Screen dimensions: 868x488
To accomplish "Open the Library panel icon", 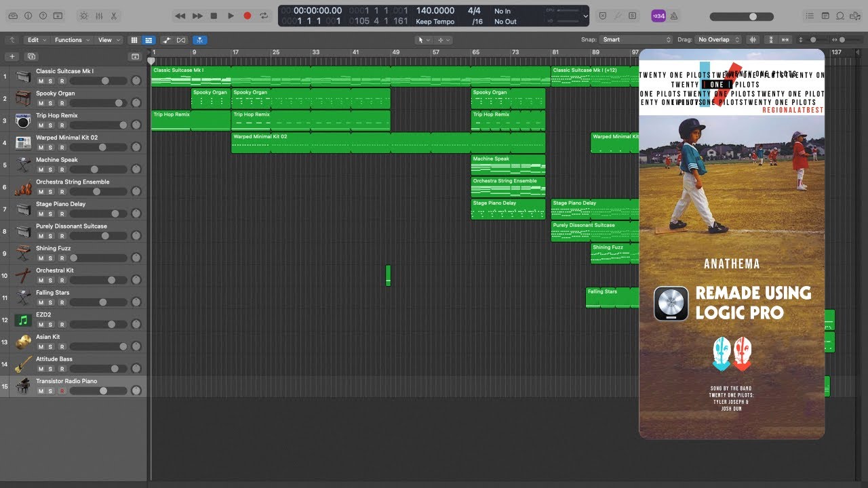I will point(12,16).
